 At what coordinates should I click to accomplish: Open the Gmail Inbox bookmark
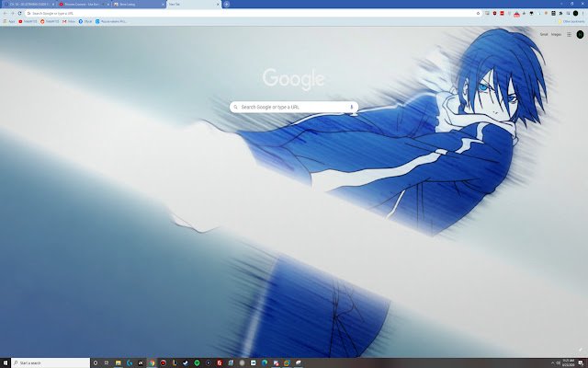[x=69, y=21]
